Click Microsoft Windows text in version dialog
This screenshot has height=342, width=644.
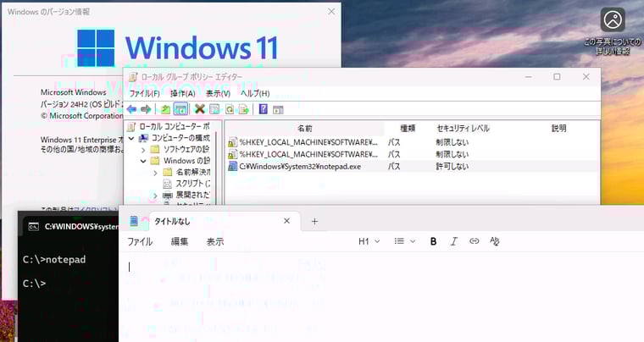tap(74, 92)
